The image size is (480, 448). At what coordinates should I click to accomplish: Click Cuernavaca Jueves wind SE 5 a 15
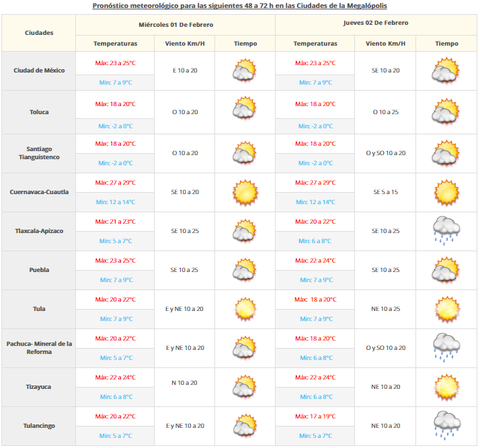click(385, 192)
